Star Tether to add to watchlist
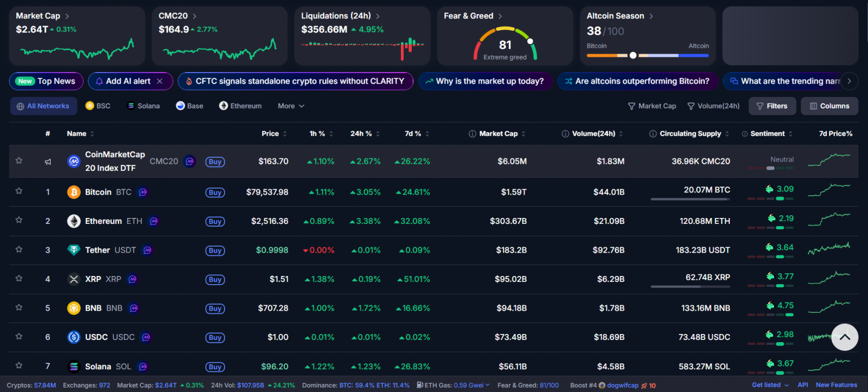 [19, 249]
